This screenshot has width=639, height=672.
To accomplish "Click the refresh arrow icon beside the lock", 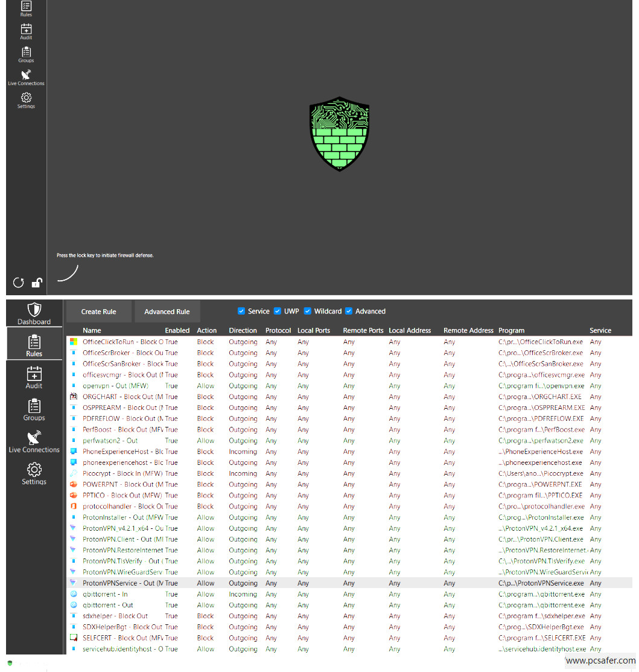I will pos(18,283).
